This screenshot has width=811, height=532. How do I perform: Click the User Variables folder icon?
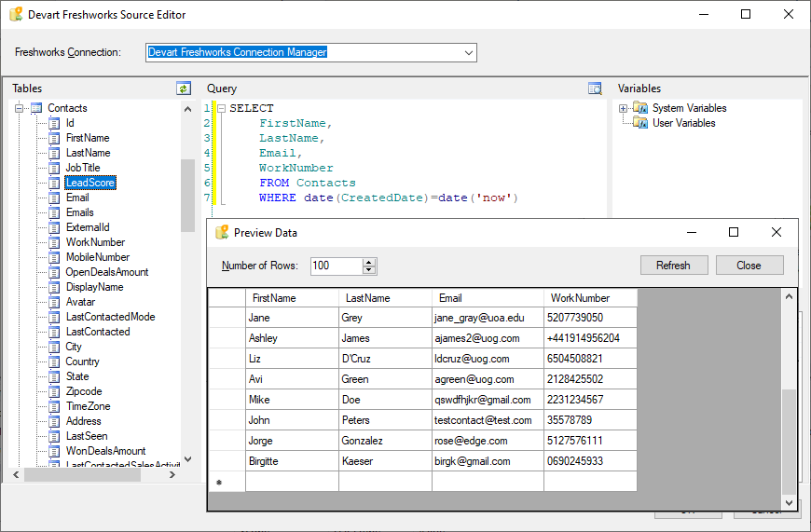click(640, 123)
